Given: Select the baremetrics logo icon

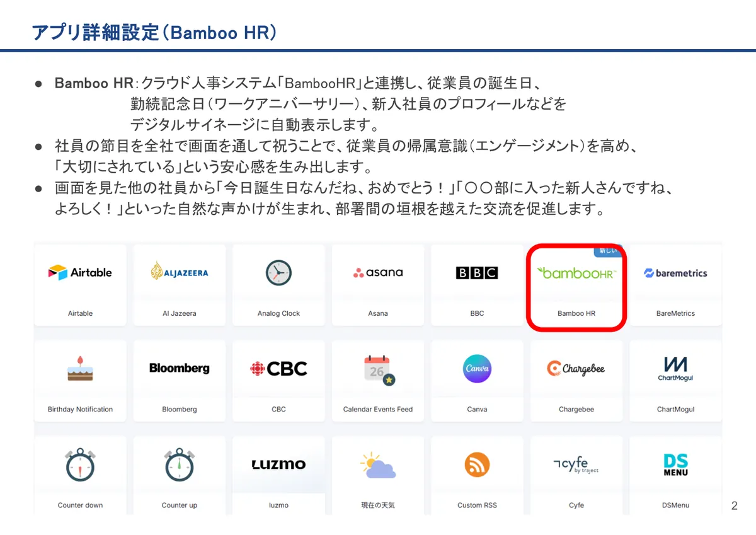Looking at the screenshot, I should click(x=675, y=273).
